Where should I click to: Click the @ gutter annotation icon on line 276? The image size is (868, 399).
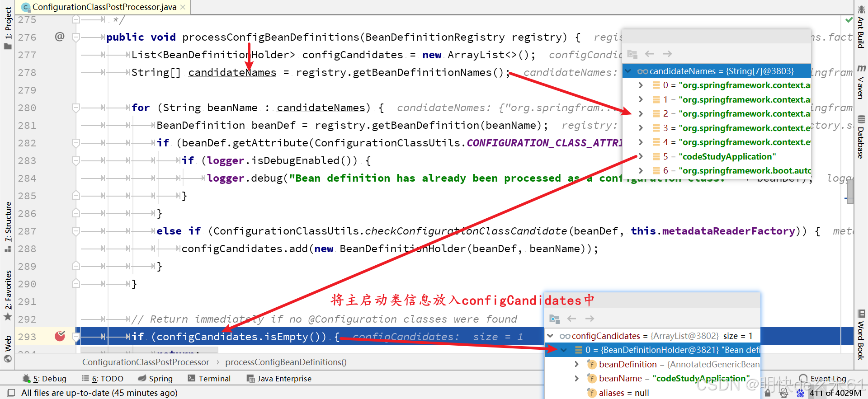60,37
